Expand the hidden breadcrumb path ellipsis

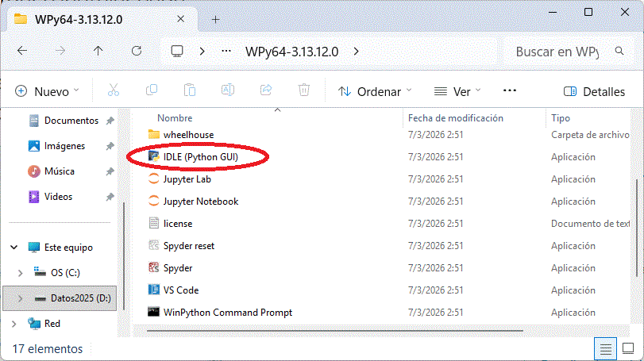click(226, 52)
